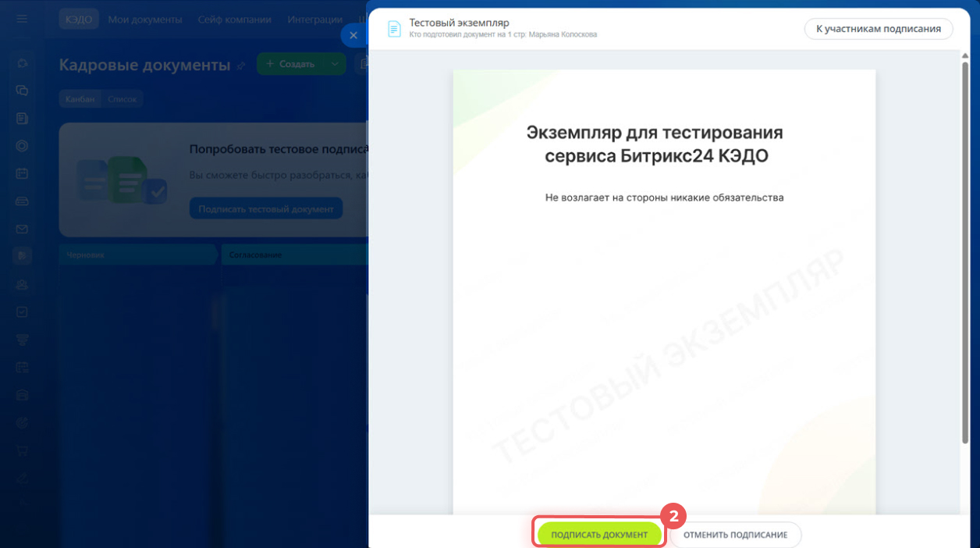Open the employees people icon in sidebar
Viewport: 980px width, 548px height.
tap(22, 284)
